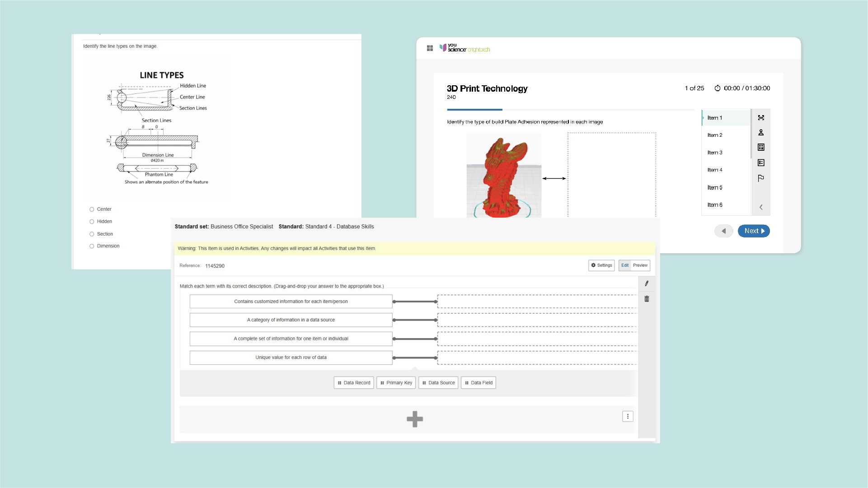Click the grid review icon in the sidebar
This screenshot has width=868, height=488.
761,147
